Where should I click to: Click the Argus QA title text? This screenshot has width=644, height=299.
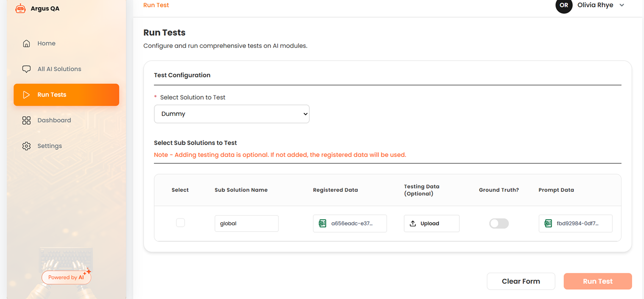click(x=45, y=8)
